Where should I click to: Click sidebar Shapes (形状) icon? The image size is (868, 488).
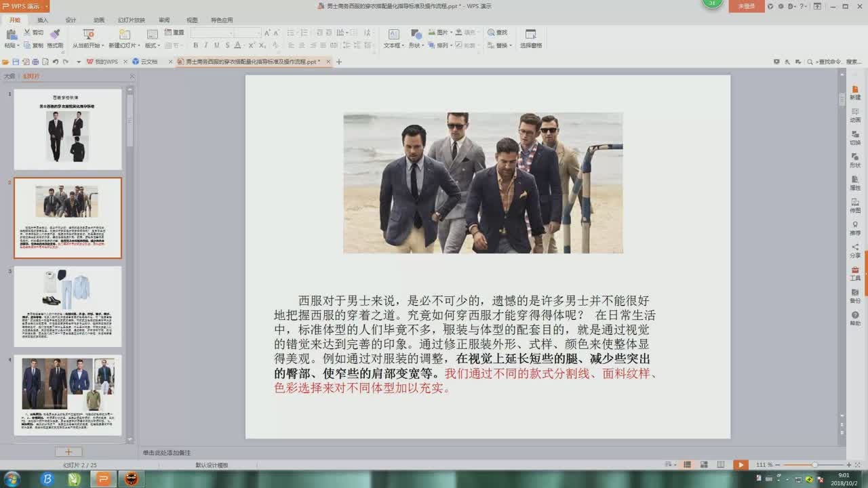(855, 160)
